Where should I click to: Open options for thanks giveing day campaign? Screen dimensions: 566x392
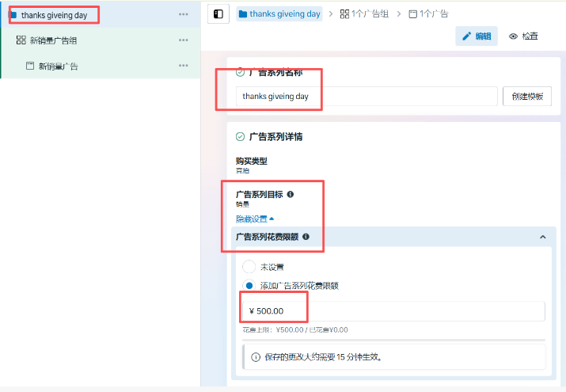pos(184,14)
